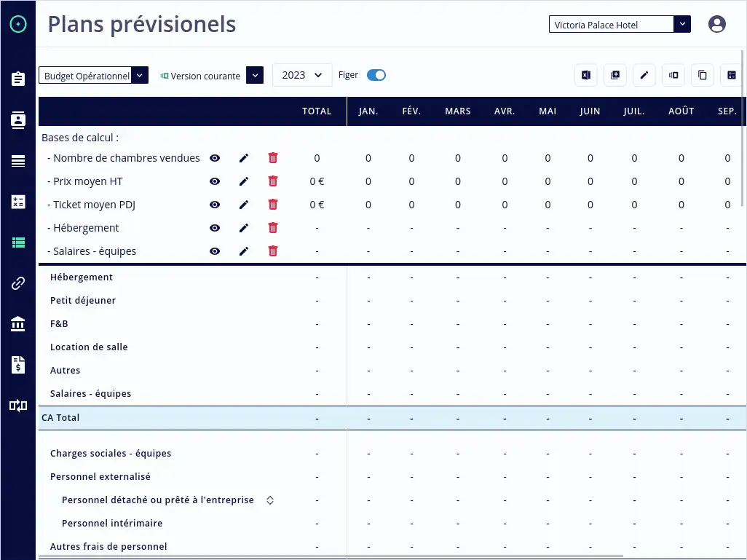Delete the 'Ticket moyen PDJ' base
This screenshot has width=747, height=560.
coord(273,204)
